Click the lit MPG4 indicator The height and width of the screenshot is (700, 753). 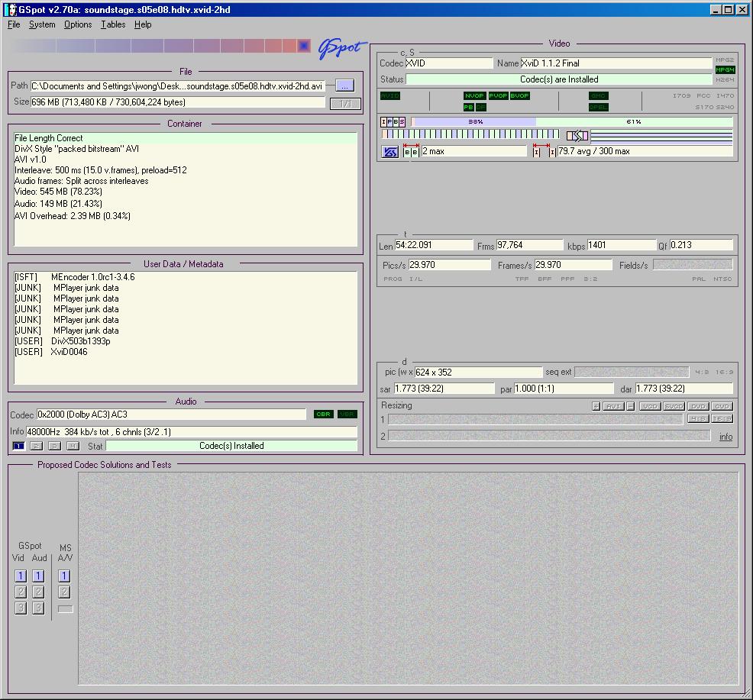pyautogui.click(x=725, y=69)
